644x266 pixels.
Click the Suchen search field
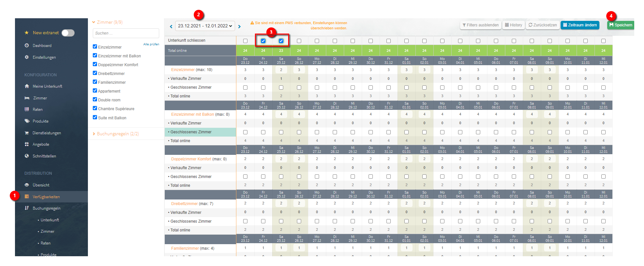126,33
